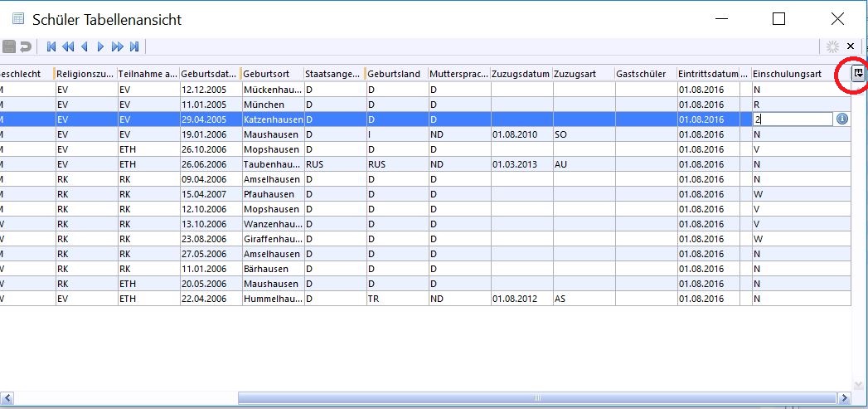Screen dimensions: 868x409
Task: Select the Giraffenhau... birthplace cell
Action: click(273, 239)
